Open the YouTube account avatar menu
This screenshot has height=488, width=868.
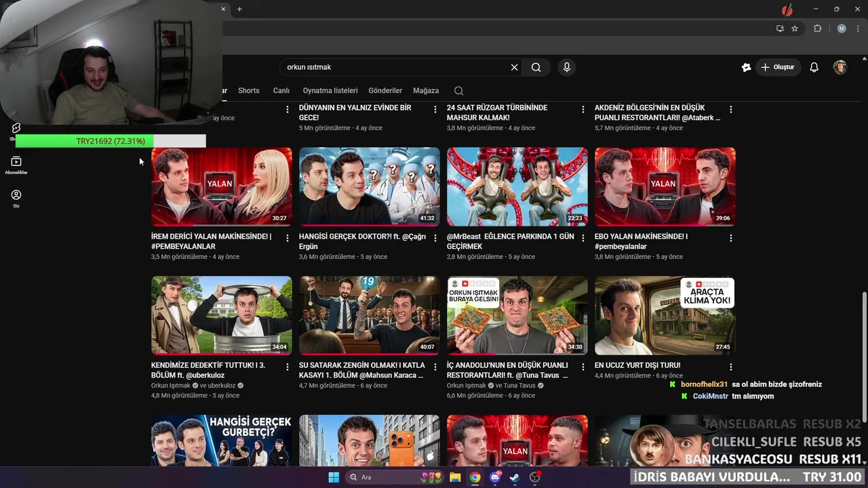tap(840, 67)
